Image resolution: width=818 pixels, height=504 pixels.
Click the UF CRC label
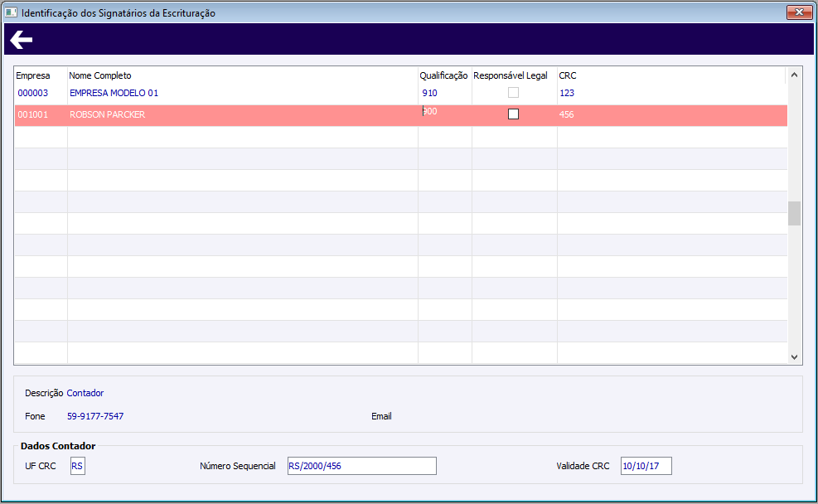(x=40, y=466)
